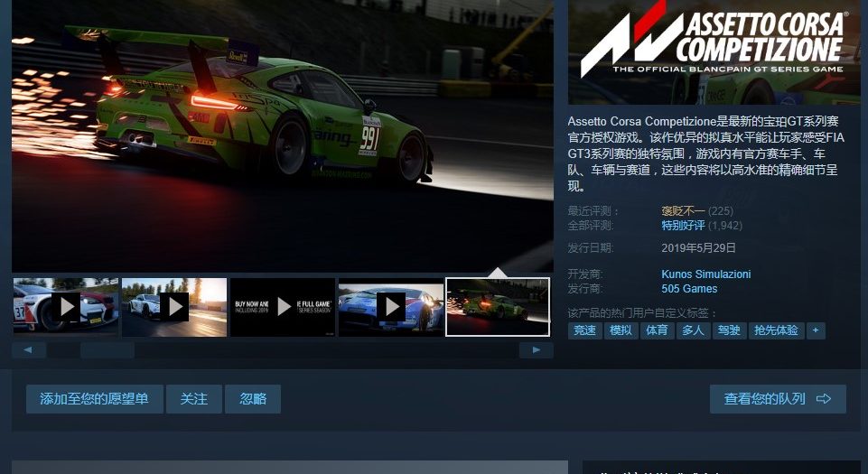Click the thumbnail strip scrollbar handle
This screenshot has width=868, height=474.
click(107, 350)
